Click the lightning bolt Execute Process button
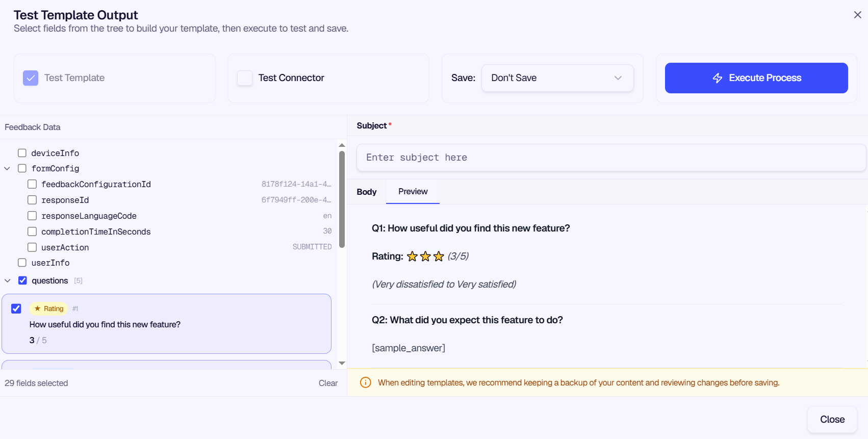 pyautogui.click(x=756, y=78)
